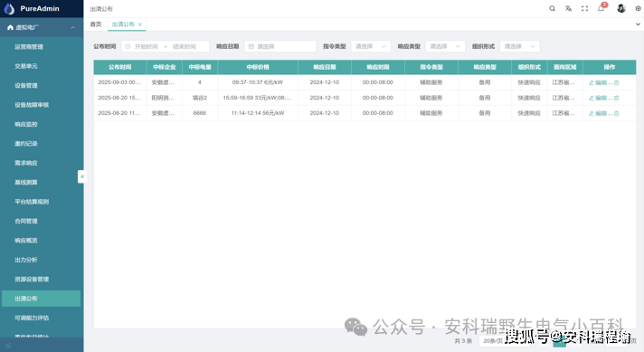644x352 pixels.
Task: Click the 面向区域 column header
Action: pos(564,67)
